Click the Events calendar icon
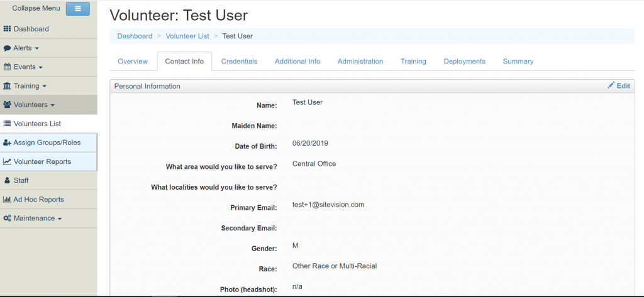 pyautogui.click(x=8, y=67)
